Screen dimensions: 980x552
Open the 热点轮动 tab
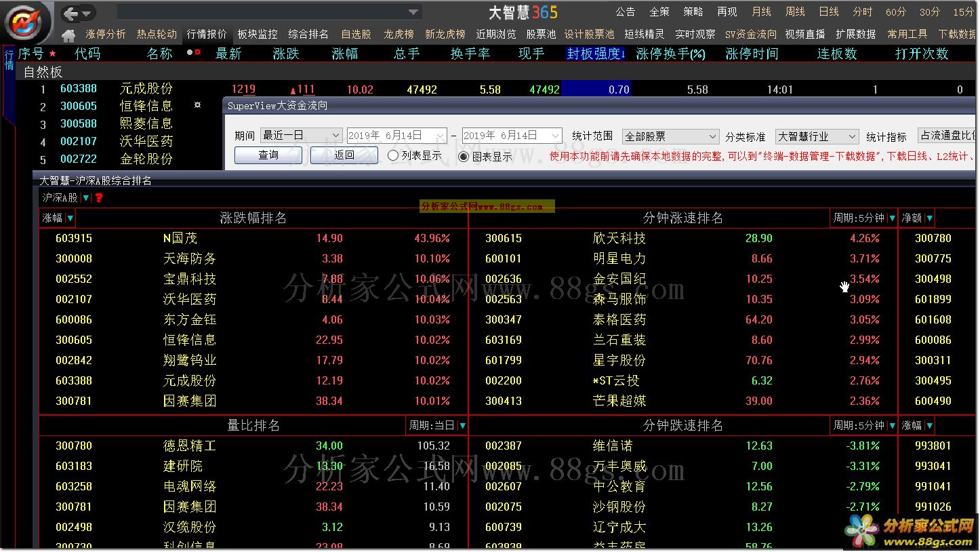(157, 34)
